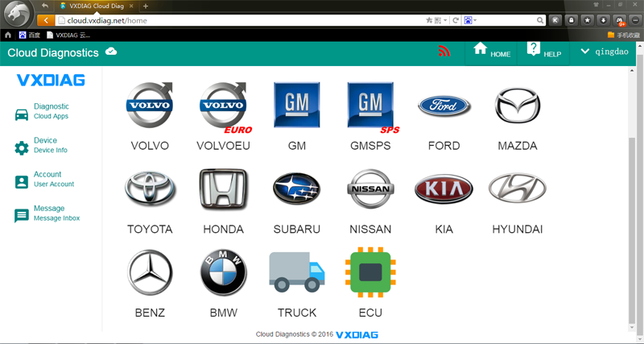Click the red wireless signal icon
The height and width of the screenshot is (344, 644).
tap(444, 52)
